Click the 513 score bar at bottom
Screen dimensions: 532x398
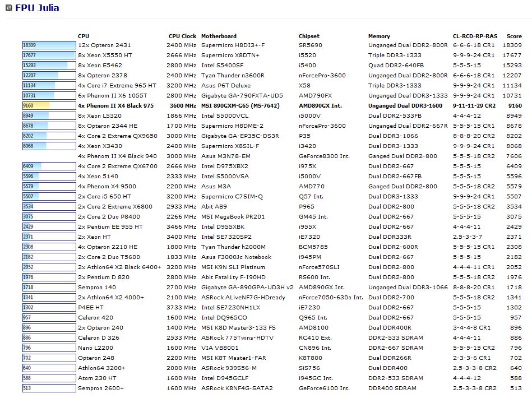(49, 388)
